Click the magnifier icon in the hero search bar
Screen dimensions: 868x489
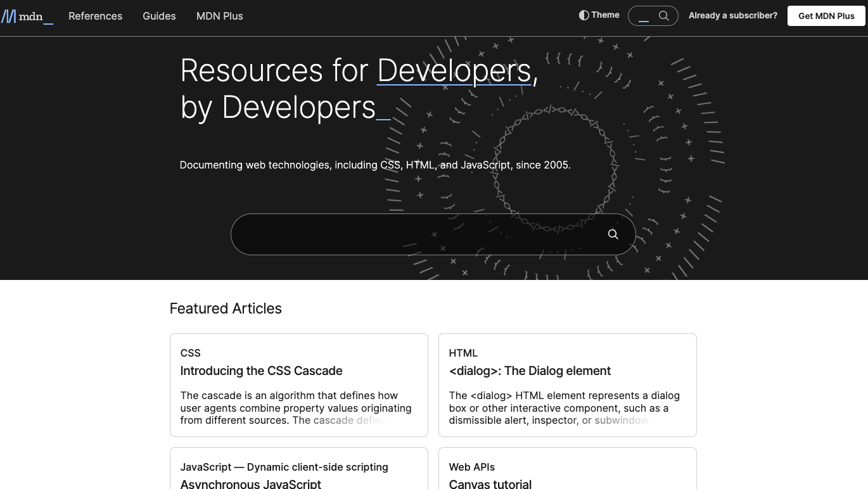coord(612,234)
